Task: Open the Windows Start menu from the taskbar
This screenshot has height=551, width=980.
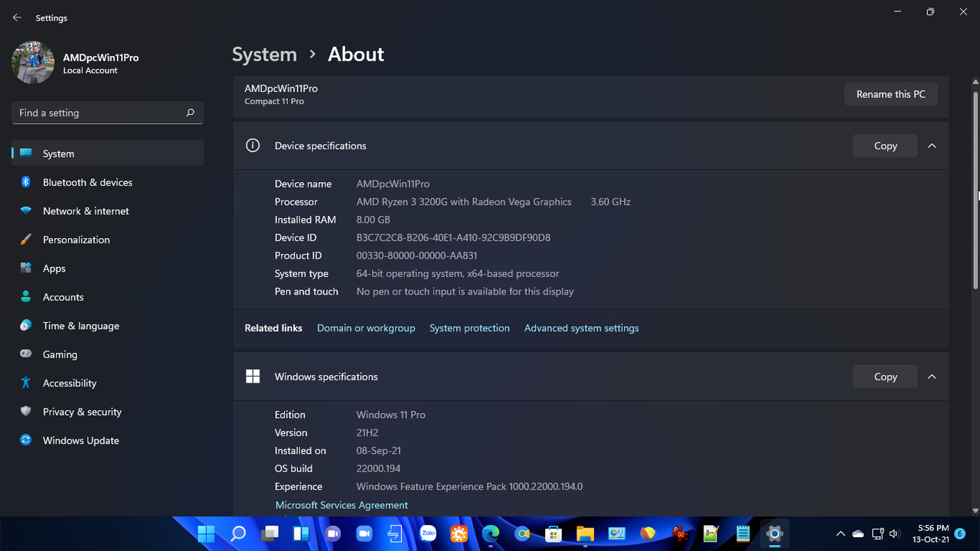Action: point(207,533)
